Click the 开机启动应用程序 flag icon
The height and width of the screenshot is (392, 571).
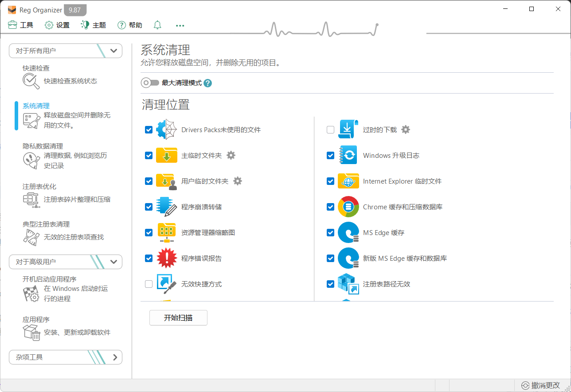click(31, 294)
